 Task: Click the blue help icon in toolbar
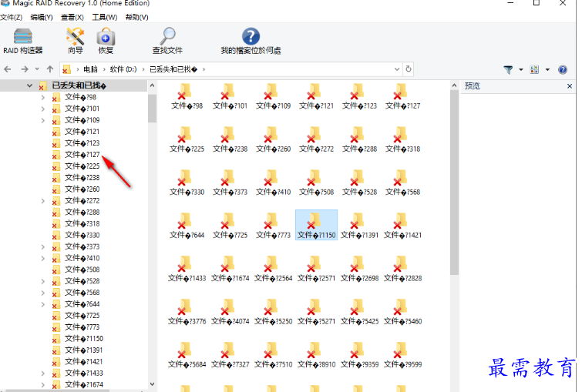(563, 69)
